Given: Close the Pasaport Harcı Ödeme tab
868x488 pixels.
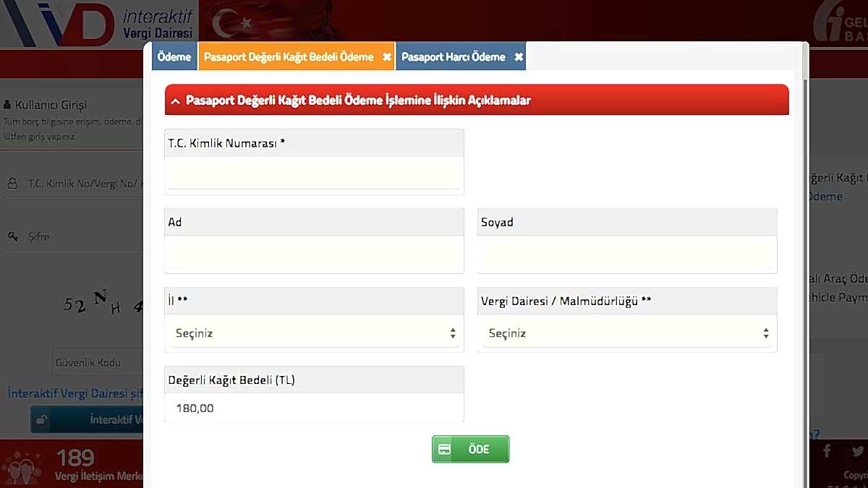Looking at the screenshot, I should click(519, 57).
